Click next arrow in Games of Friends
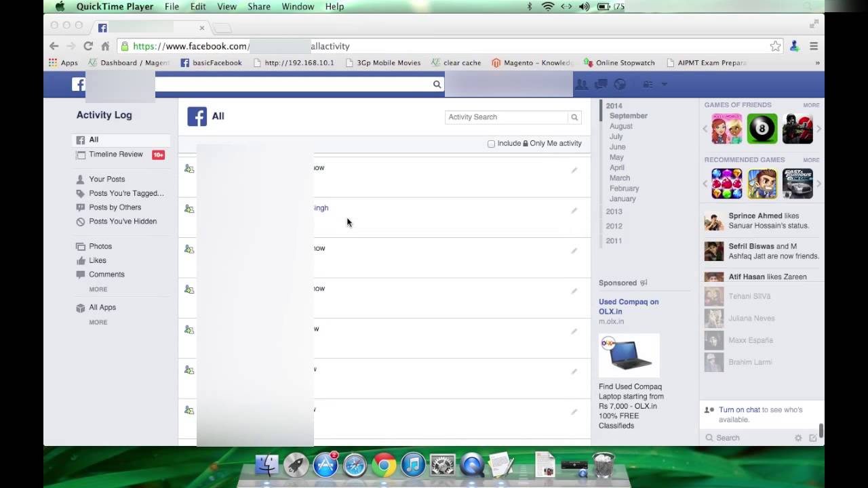Screen dimensions: 868x488 (818, 129)
